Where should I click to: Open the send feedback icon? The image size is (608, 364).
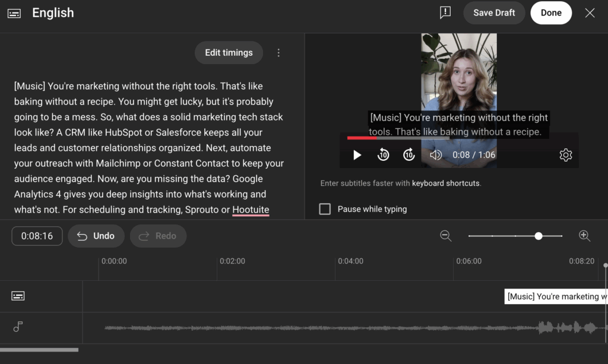[445, 12]
